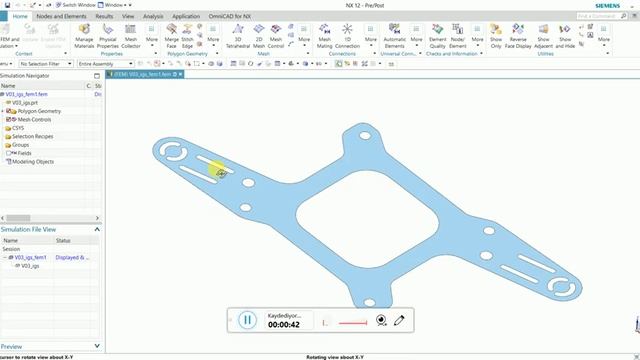Select the Modeling Objects node

[x=33, y=162]
